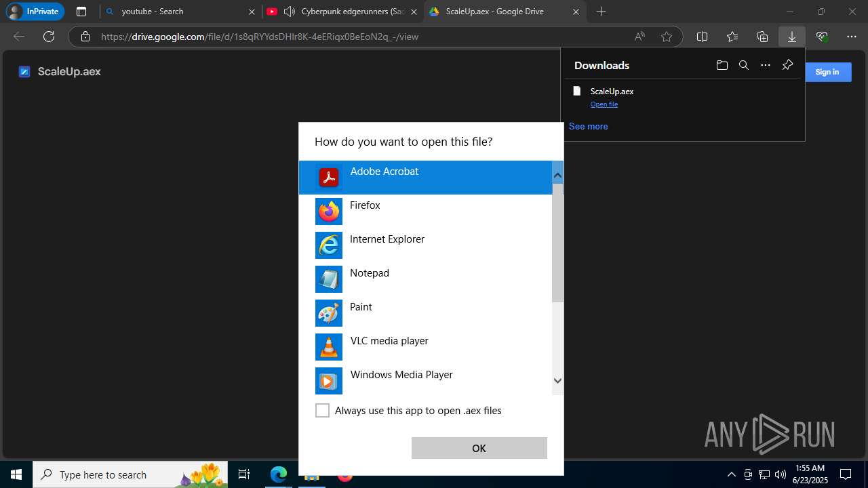Open Favorites list icon

[732, 37]
